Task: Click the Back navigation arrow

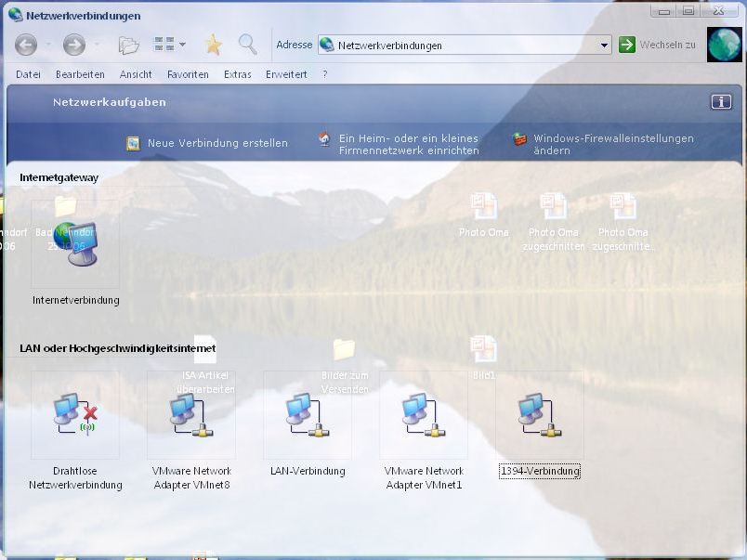Action: coord(26,45)
